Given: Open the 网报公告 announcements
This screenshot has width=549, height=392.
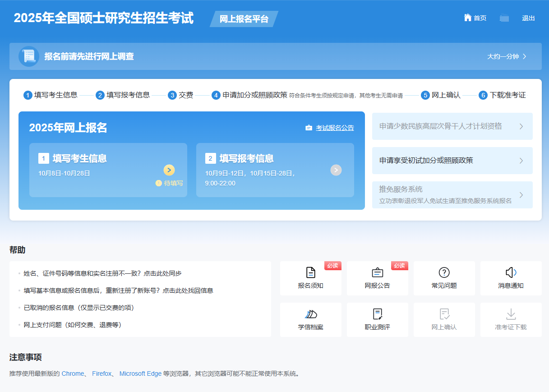Looking at the screenshot, I should click(x=377, y=278).
